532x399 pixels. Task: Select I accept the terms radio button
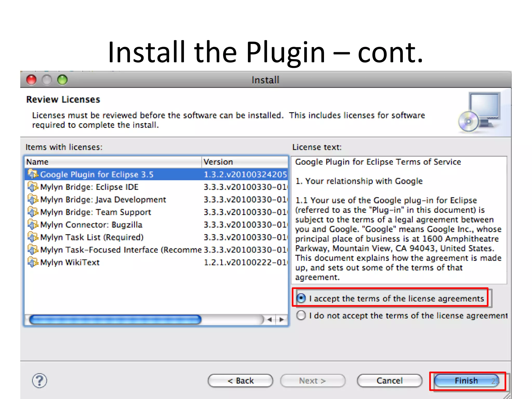(301, 298)
